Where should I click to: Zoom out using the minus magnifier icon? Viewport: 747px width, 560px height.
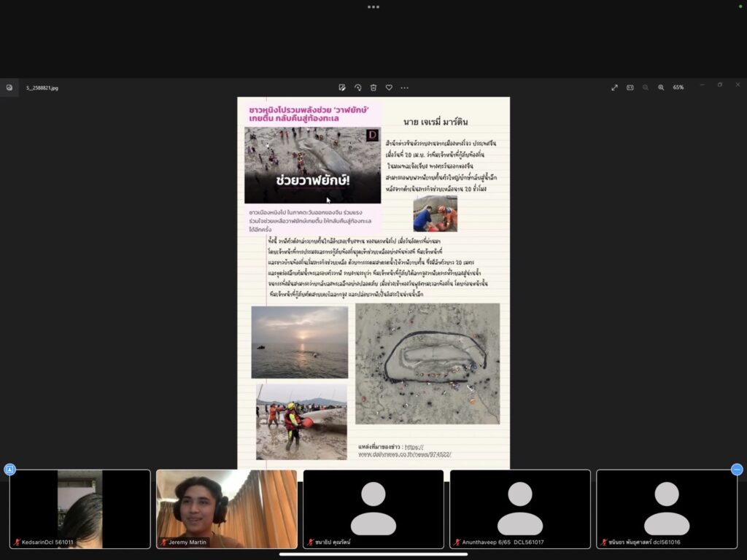646,87
